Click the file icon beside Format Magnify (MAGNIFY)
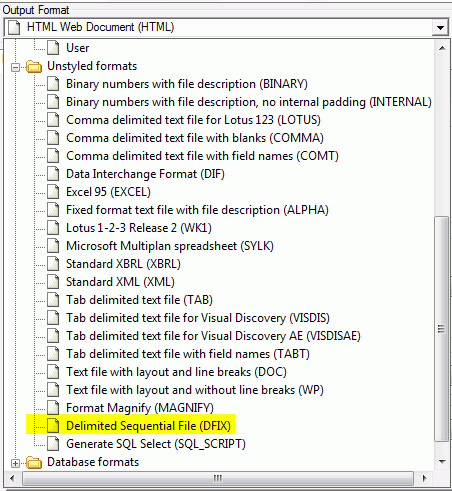This screenshot has height=491, width=452. (53, 408)
